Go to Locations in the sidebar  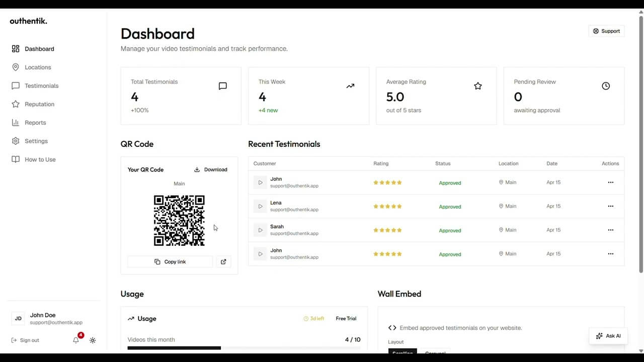31,67
